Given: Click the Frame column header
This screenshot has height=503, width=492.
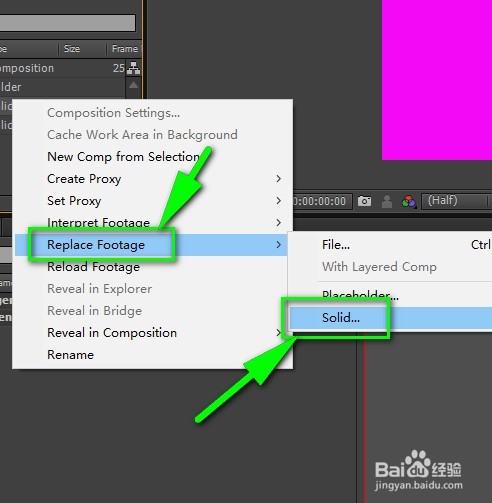Looking at the screenshot, I should coord(125,49).
